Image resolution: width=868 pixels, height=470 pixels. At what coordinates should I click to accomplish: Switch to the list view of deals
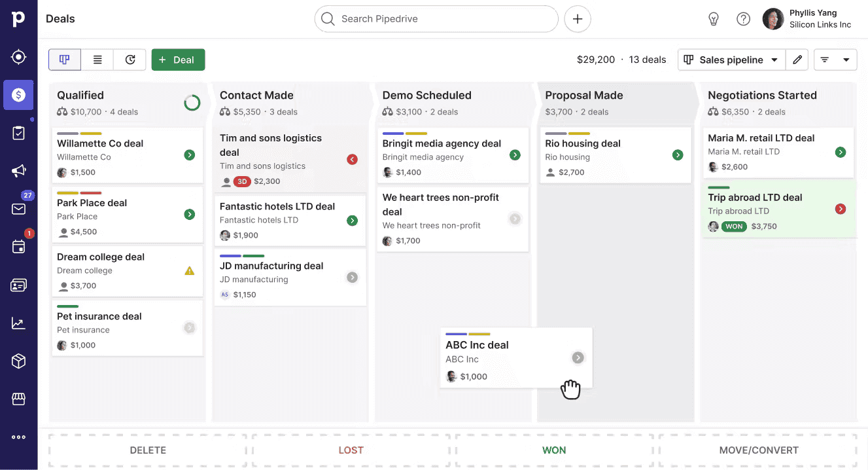click(x=97, y=60)
